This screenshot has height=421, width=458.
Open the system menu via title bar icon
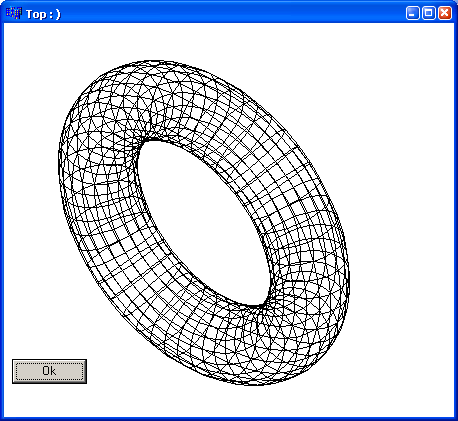click(x=13, y=13)
